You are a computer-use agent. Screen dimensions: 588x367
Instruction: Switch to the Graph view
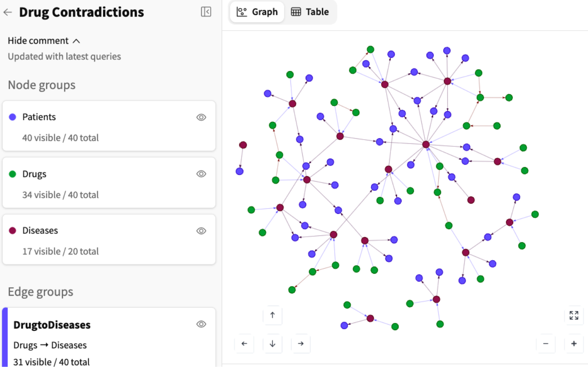(x=256, y=12)
